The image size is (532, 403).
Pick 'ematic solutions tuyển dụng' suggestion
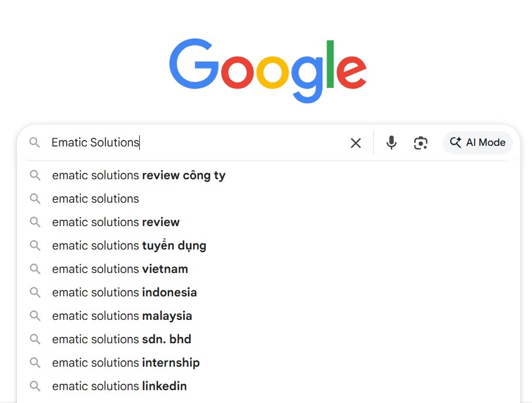[x=129, y=245]
